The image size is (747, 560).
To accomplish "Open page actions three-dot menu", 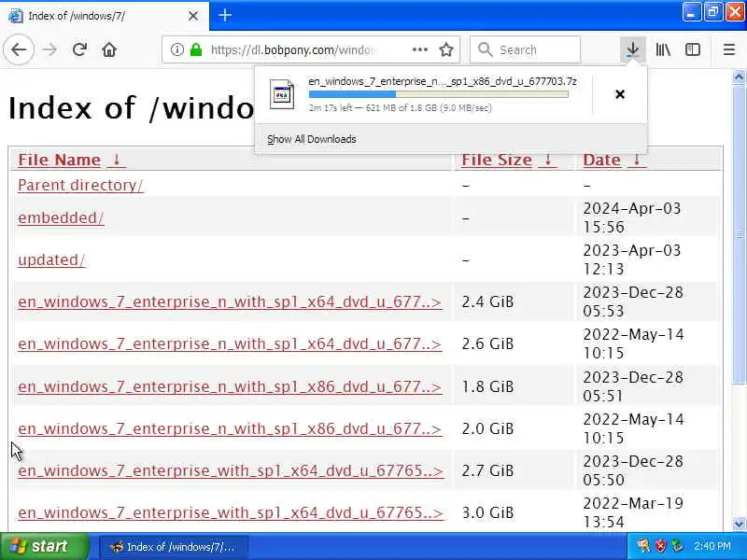I will click(419, 49).
